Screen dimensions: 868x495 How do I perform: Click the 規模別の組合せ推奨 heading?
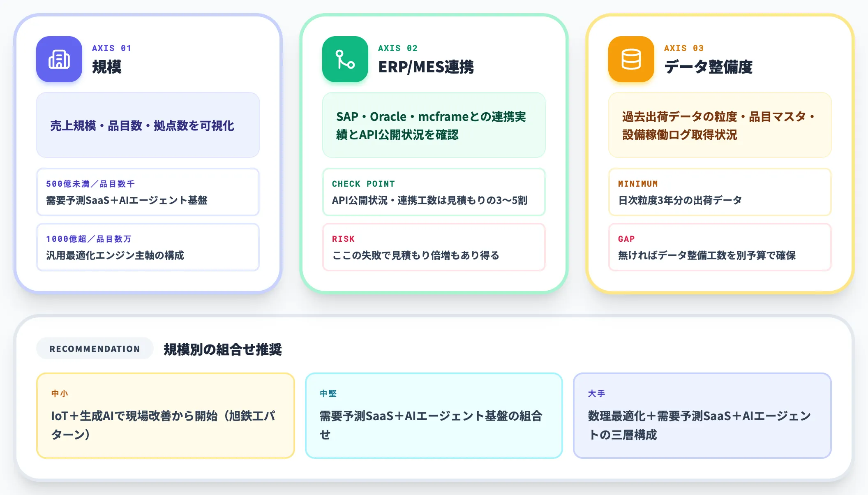click(x=223, y=349)
